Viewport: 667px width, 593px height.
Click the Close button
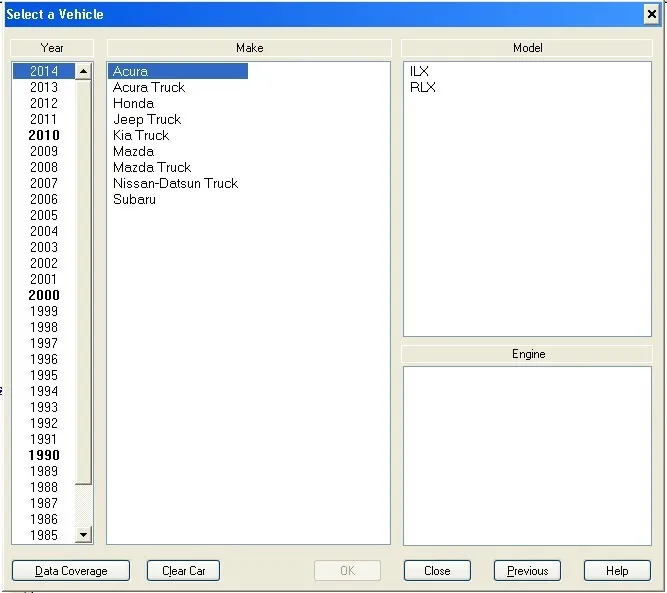tap(437, 570)
